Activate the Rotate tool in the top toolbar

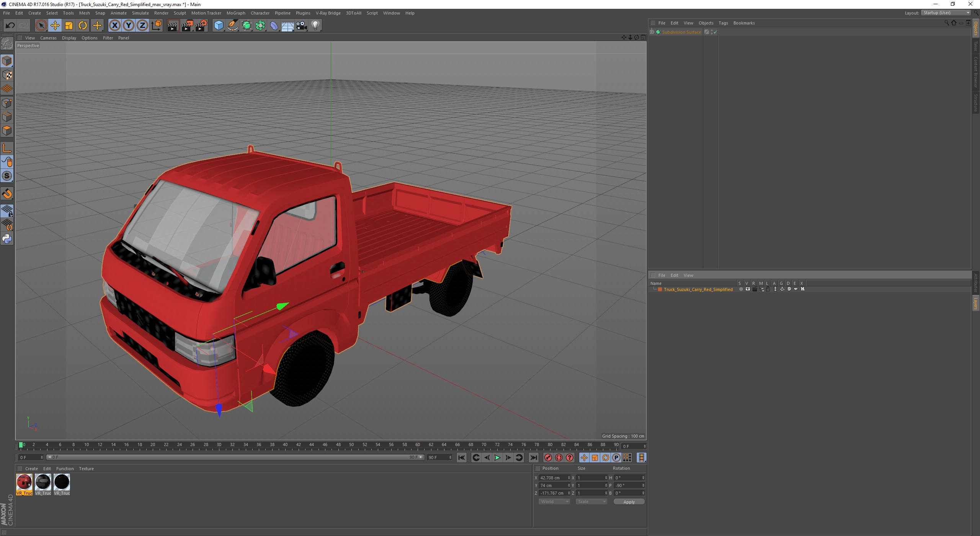[83, 26]
